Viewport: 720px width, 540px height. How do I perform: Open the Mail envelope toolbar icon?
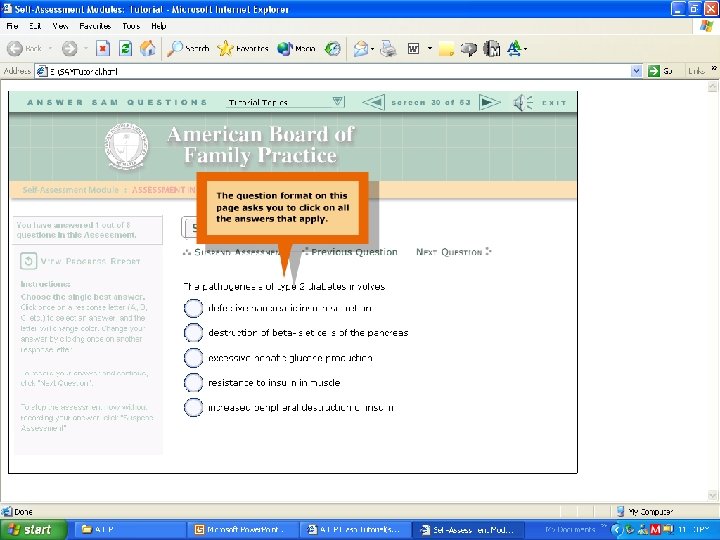(360, 48)
